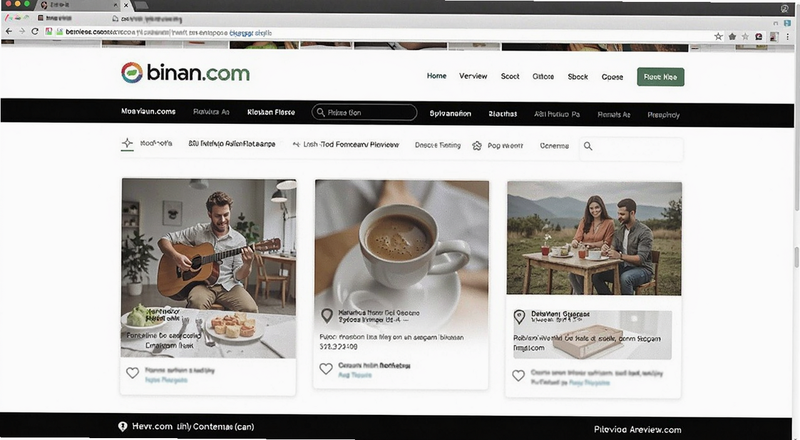Select Klosban Flesce in black bar
The height and width of the screenshot is (440, 800).
coord(271,112)
